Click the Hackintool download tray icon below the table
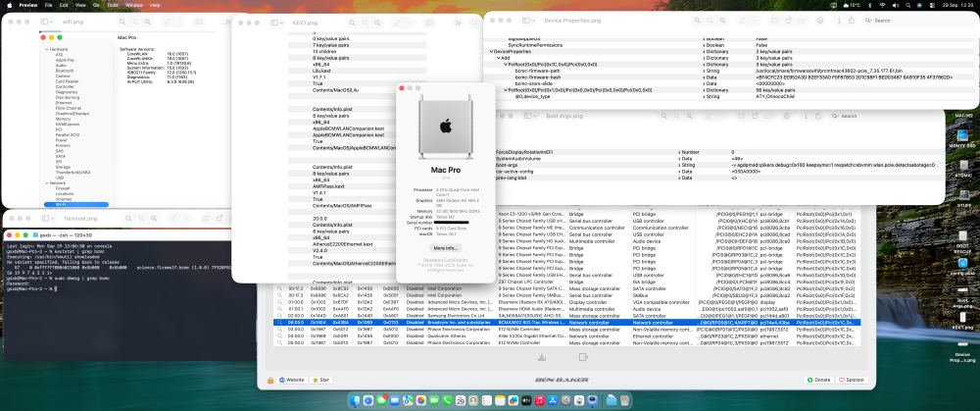 [542, 357]
